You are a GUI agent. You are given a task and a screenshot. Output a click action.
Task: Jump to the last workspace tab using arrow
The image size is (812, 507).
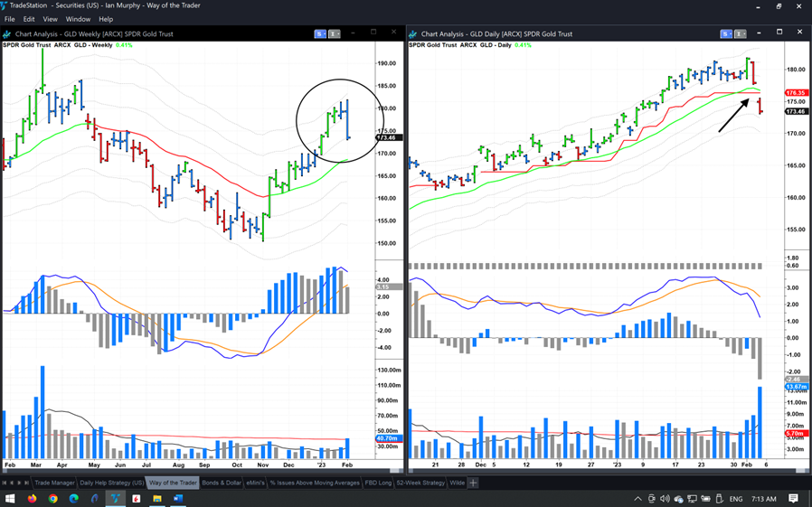[26, 483]
